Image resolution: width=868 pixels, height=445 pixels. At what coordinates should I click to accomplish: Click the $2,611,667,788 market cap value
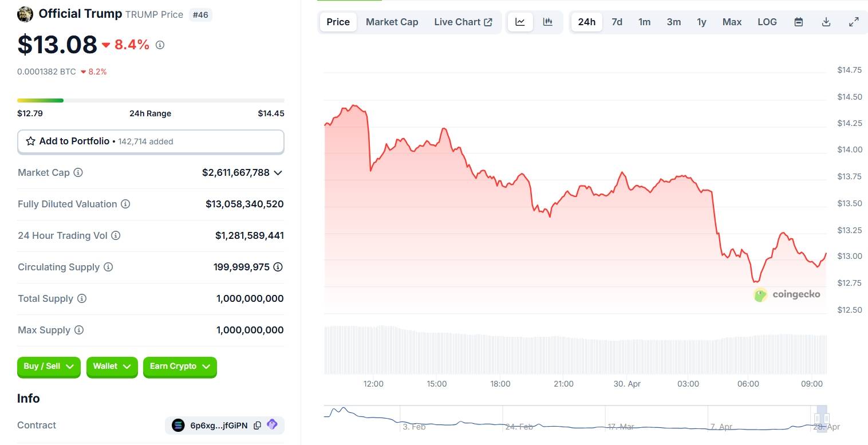click(236, 172)
